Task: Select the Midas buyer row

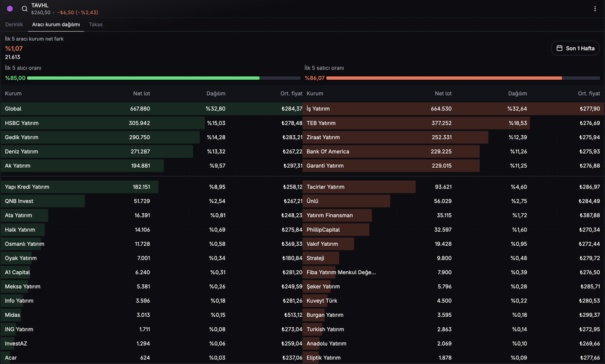Action: pyautogui.click(x=152, y=315)
